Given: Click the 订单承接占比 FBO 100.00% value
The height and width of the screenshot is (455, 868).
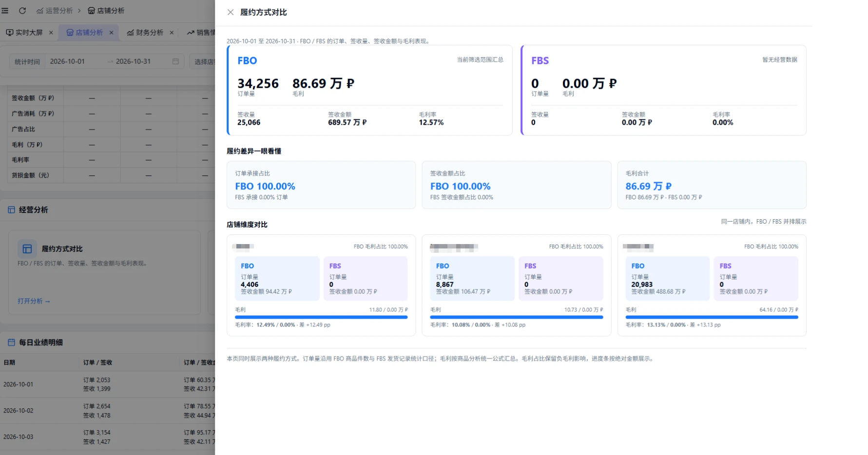Looking at the screenshot, I should pyautogui.click(x=265, y=186).
